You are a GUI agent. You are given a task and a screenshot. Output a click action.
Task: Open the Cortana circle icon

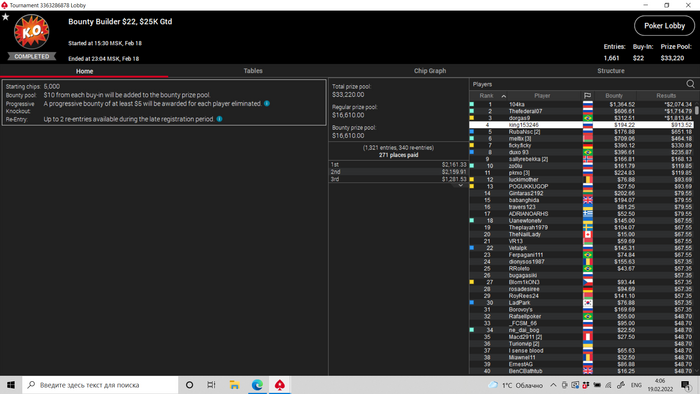189,385
